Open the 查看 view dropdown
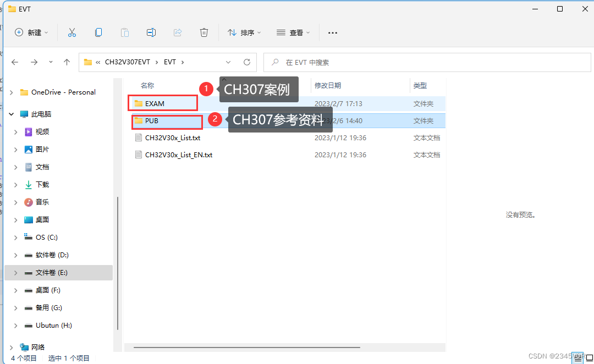Viewport: 594px width, 364px height. (x=293, y=32)
